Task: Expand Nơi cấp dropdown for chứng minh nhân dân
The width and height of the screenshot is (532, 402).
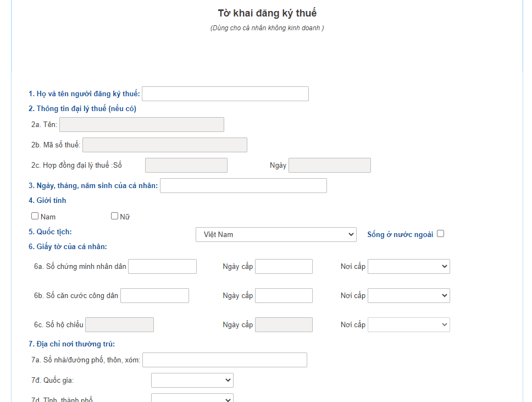Action: tap(408, 267)
